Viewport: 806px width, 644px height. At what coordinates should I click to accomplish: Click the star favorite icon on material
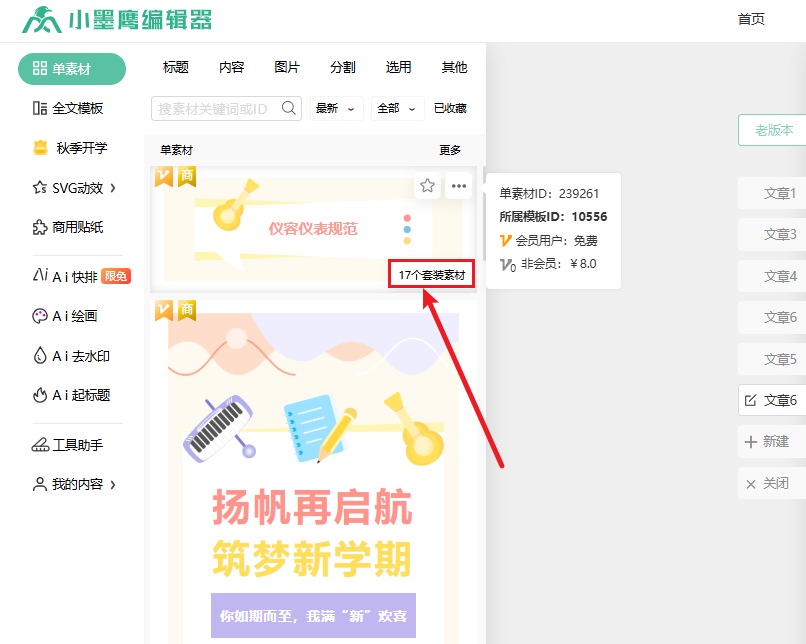click(x=427, y=185)
